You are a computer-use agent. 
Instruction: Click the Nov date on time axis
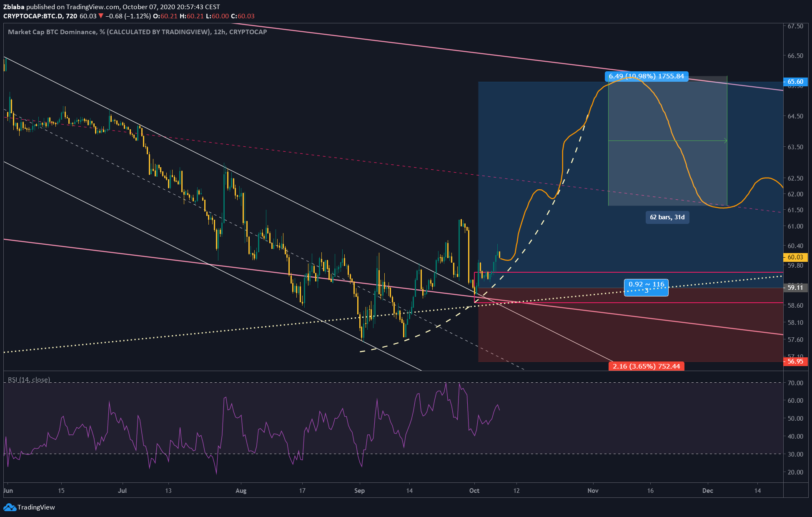(x=593, y=491)
